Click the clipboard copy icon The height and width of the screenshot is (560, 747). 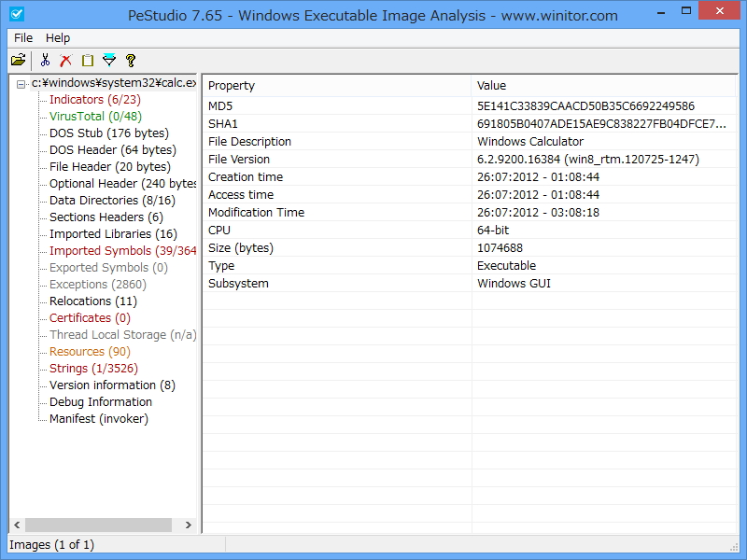tap(87, 60)
